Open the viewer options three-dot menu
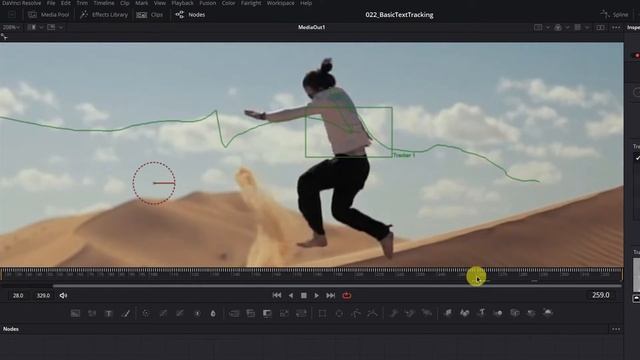 616,27
